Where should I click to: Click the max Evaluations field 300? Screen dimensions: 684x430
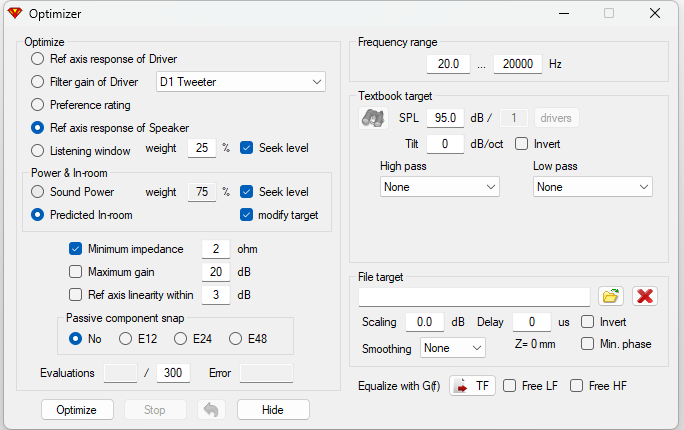[173, 373]
